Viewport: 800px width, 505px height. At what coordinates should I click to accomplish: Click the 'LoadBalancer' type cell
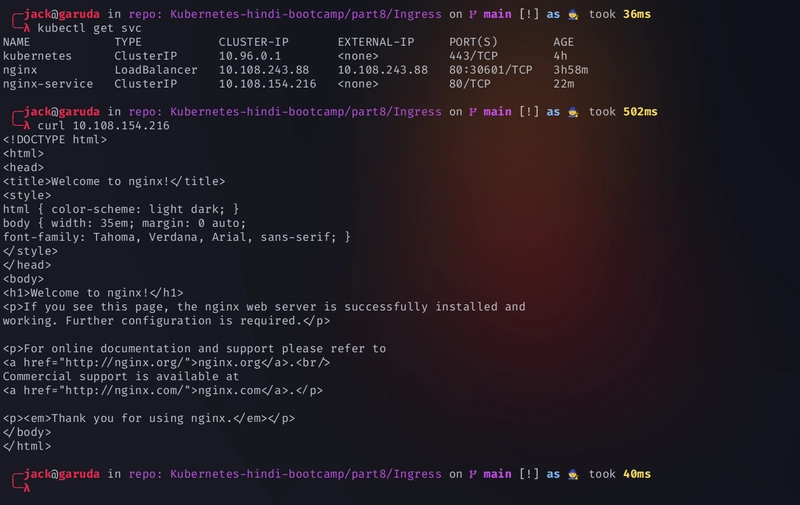point(156,70)
